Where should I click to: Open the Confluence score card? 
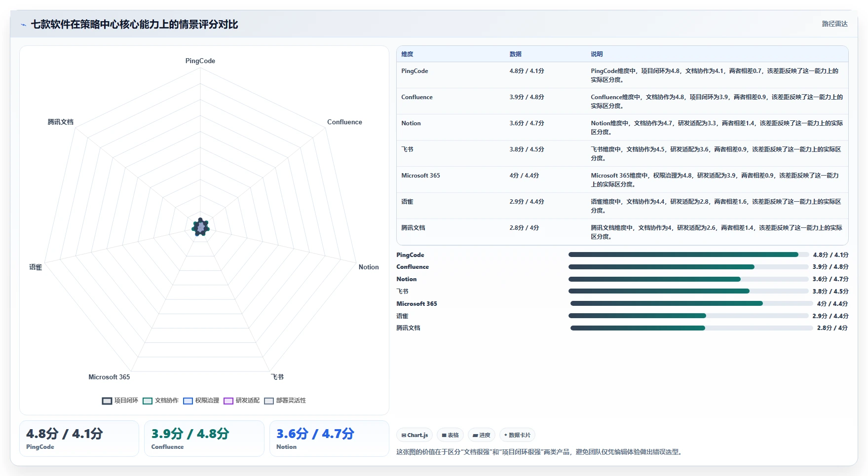click(x=204, y=439)
